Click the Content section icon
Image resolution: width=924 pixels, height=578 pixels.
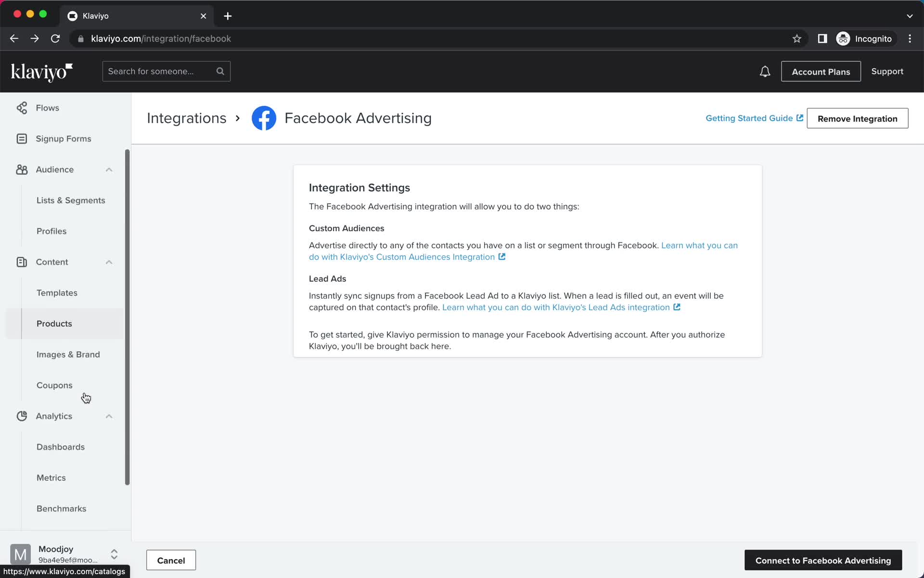[x=22, y=262]
